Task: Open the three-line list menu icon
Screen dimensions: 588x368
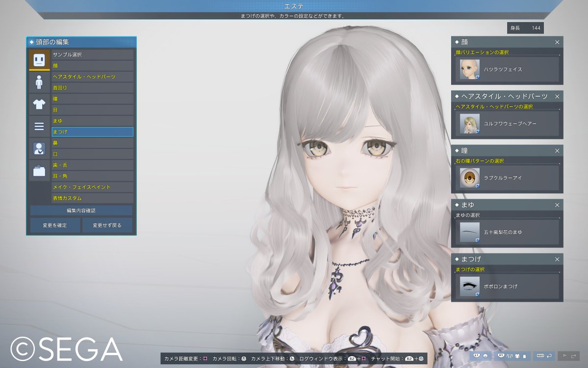Action: (39, 127)
